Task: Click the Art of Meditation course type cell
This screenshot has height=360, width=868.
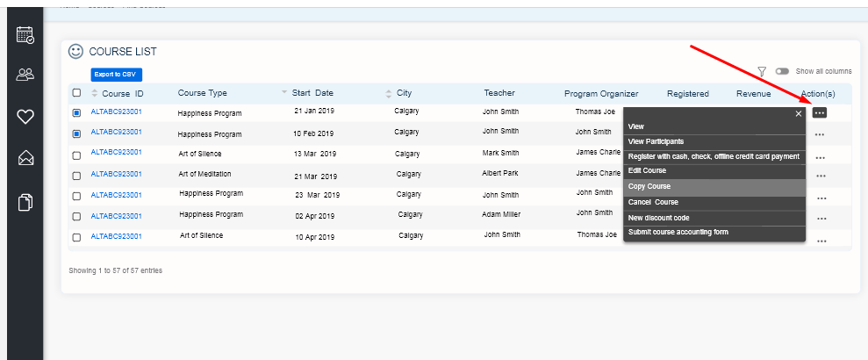Action: [204, 174]
